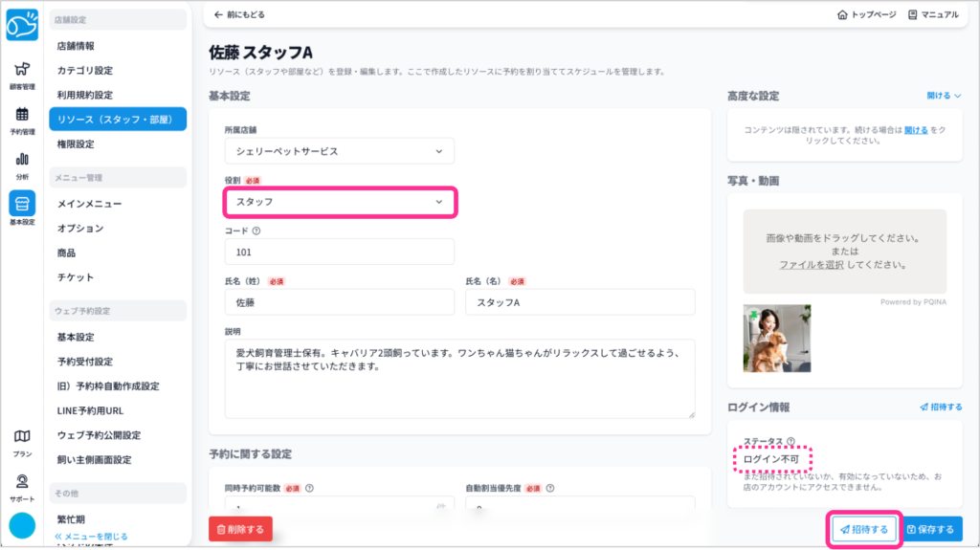The height and width of the screenshot is (550, 980).
Task: Click the red 削除する button
Action: (240, 528)
